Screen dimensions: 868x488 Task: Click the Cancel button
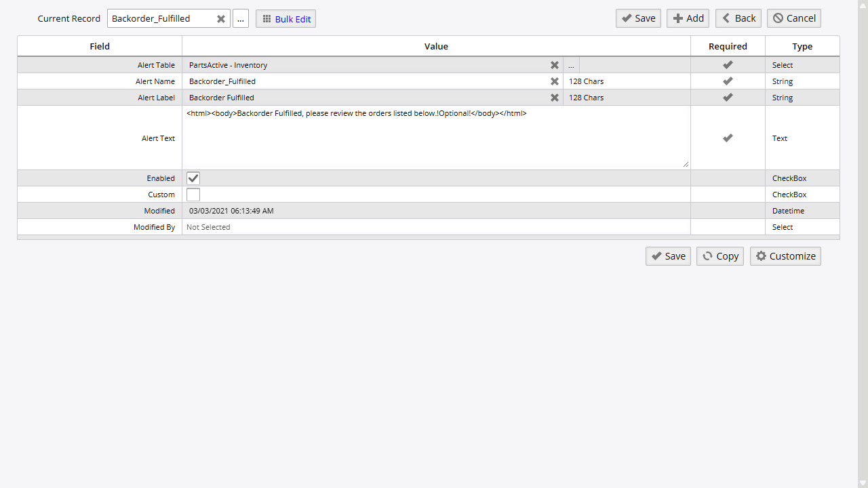793,18
